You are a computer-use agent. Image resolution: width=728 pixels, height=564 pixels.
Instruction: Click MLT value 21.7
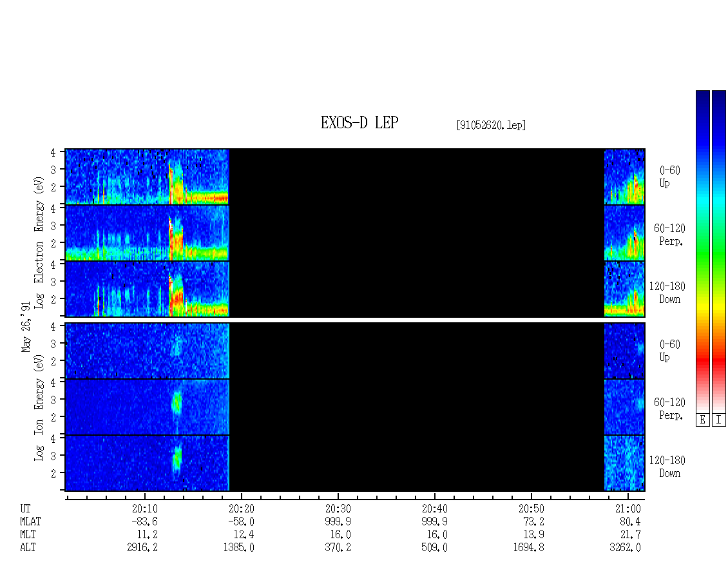tap(630, 535)
